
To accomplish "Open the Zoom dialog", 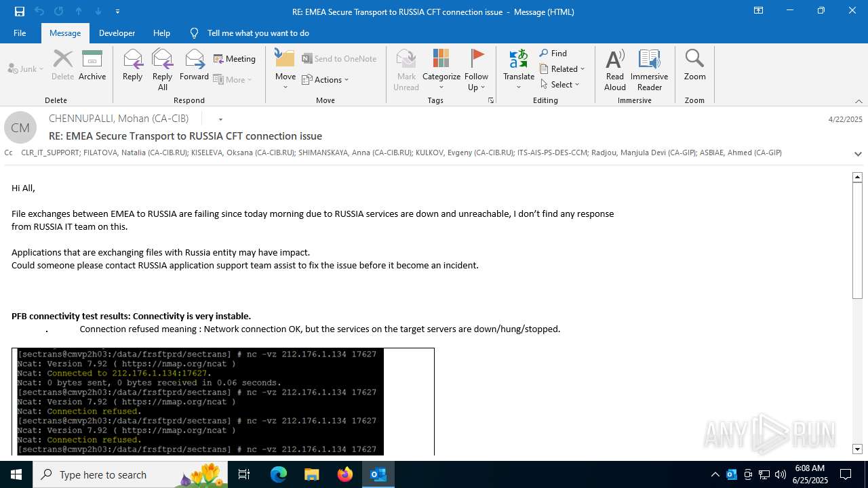I will pos(694,66).
